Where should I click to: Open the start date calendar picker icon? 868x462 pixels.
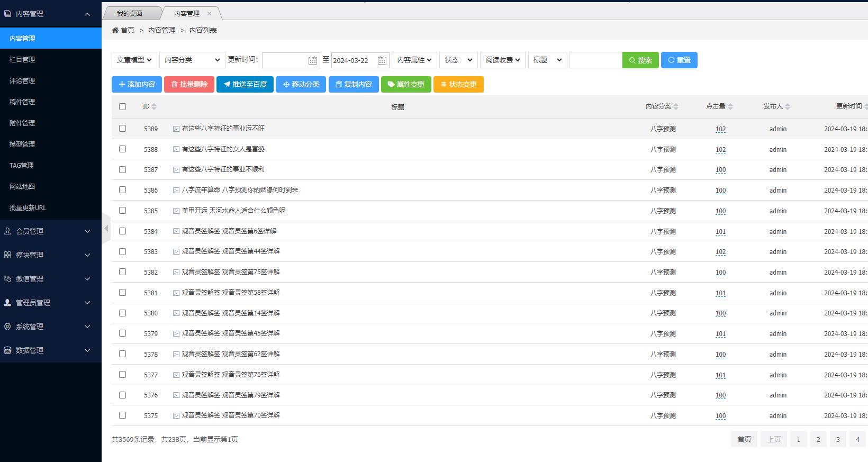[313, 60]
